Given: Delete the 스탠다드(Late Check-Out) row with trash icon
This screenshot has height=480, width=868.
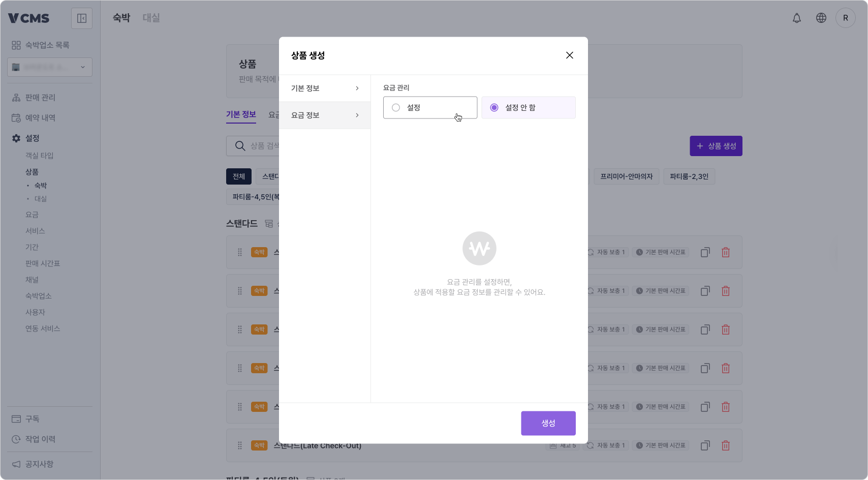Looking at the screenshot, I should coord(726,445).
